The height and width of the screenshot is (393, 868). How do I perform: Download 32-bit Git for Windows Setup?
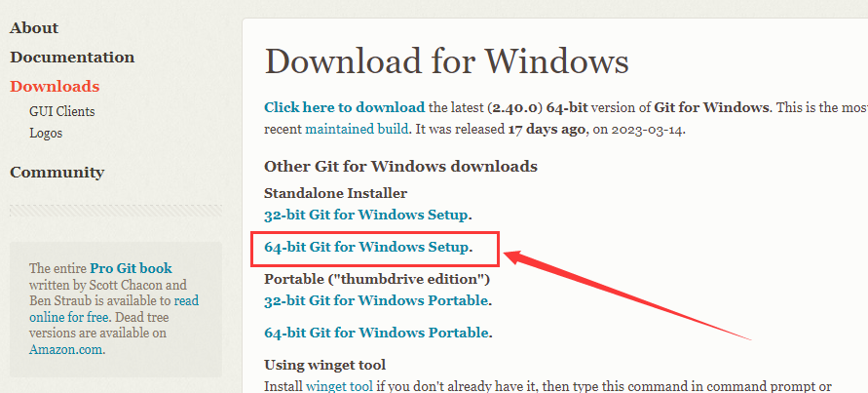[366, 215]
